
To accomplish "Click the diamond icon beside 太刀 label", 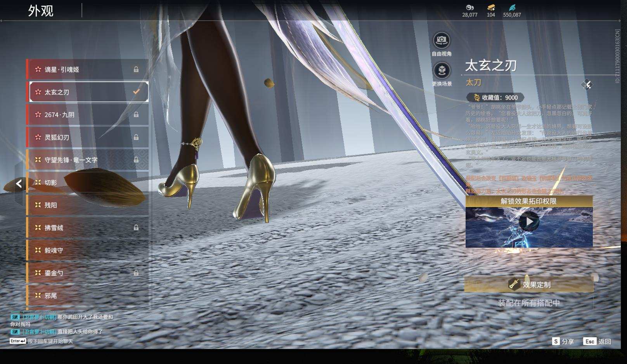I will pyautogui.click(x=587, y=85).
